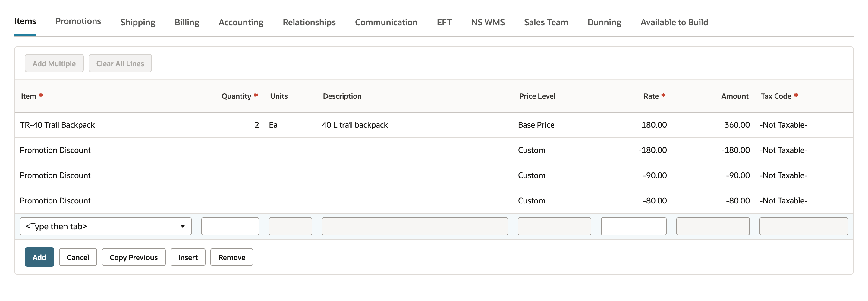This screenshot has height=301, width=868.
Task: Cancel the current line edit
Action: coord(78,257)
